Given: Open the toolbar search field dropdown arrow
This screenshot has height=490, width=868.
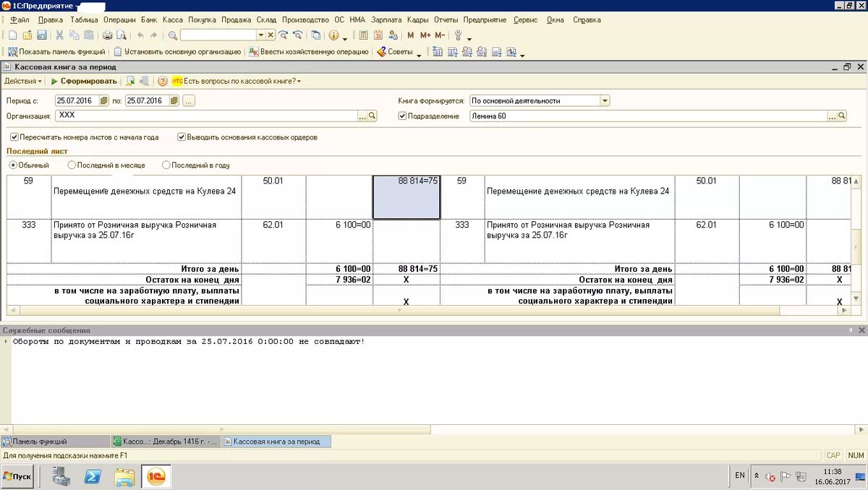Looking at the screenshot, I should click(261, 35).
